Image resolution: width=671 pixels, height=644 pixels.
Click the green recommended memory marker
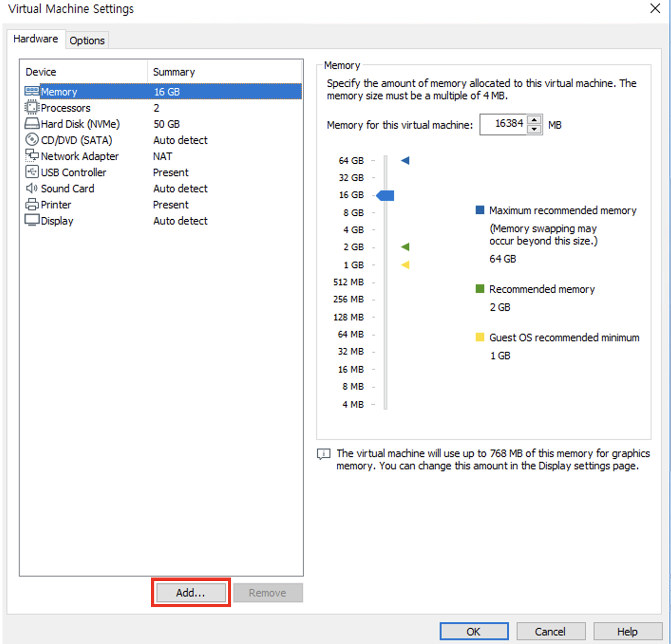pyautogui.click(x=405, y=247)
